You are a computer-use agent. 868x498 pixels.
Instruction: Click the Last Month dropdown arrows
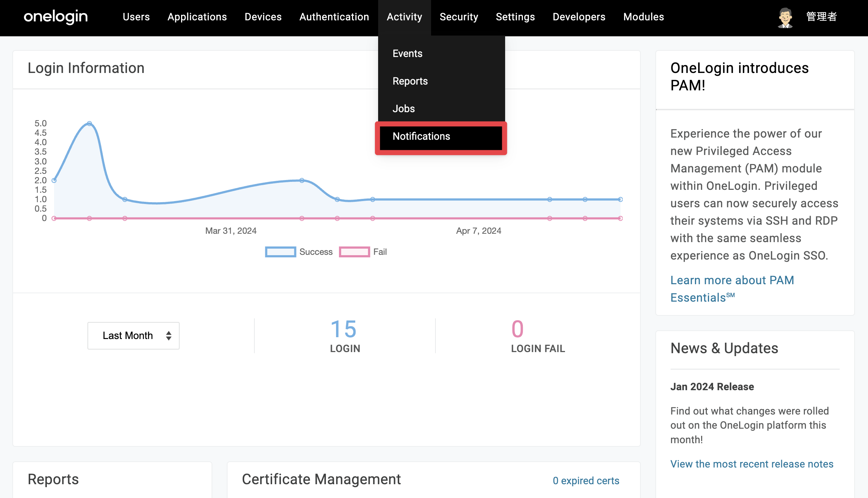pos(169,336)
